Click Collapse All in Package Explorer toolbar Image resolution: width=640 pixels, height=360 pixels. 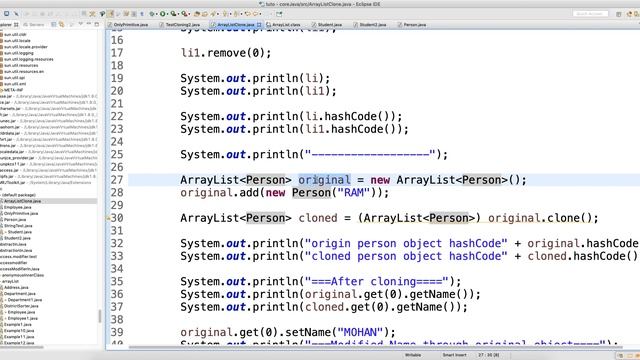pos(53,24)
